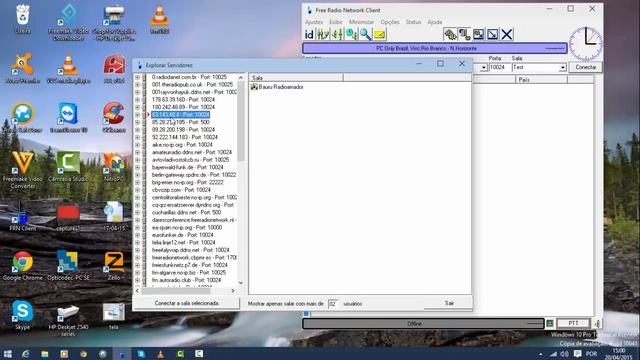Click the magnifying glass server search icon
The height and width of the screenshot is (360, 640).
click(365, 35)
